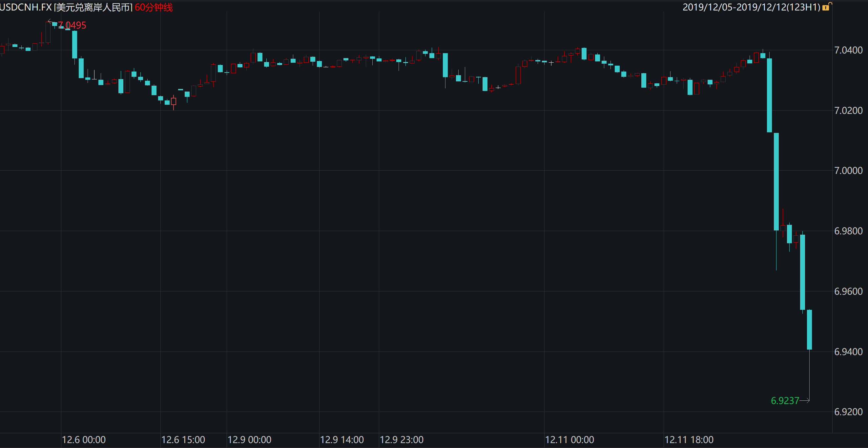The width and height of the screenshot is (868, 448).
Task: Click the 60分钟线 timeframe label
Action: point(154,7)
